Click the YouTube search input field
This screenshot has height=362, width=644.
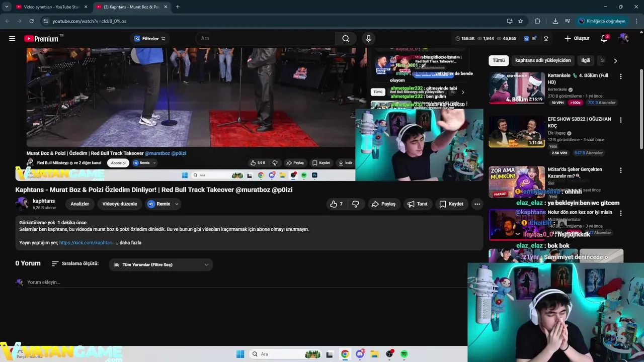tap(266, 39)
